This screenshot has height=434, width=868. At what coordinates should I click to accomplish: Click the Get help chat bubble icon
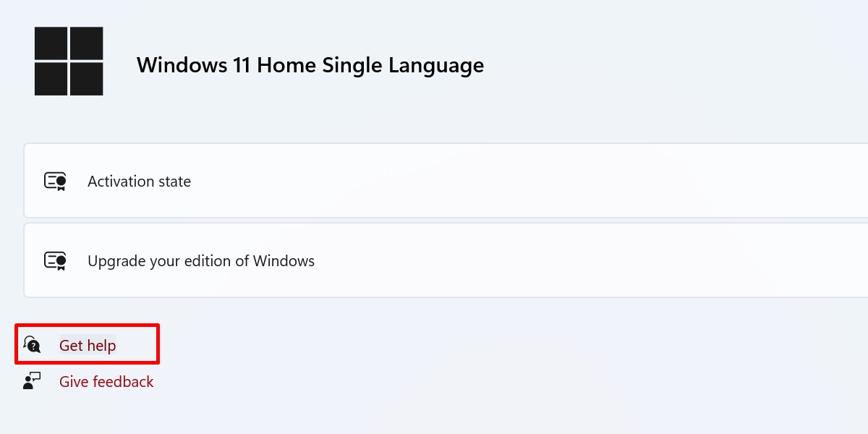coord(31,344)
